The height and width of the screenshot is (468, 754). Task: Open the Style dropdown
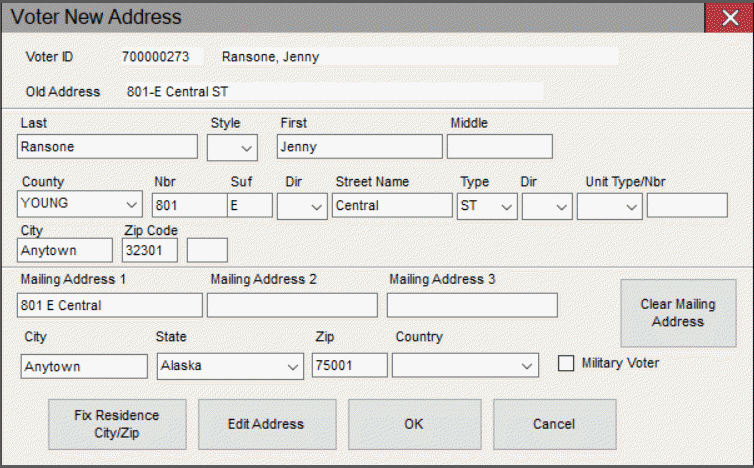tap(232, 148)
